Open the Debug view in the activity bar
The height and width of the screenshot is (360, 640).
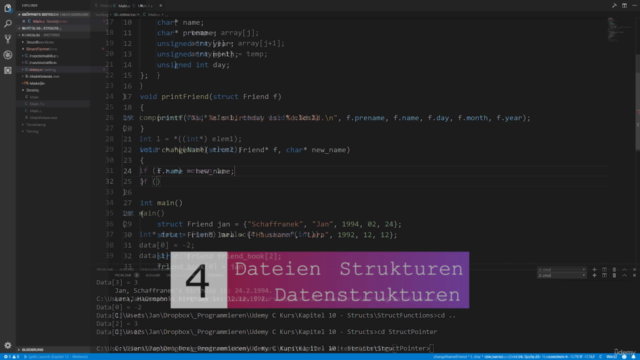click(x=7, y=55)
